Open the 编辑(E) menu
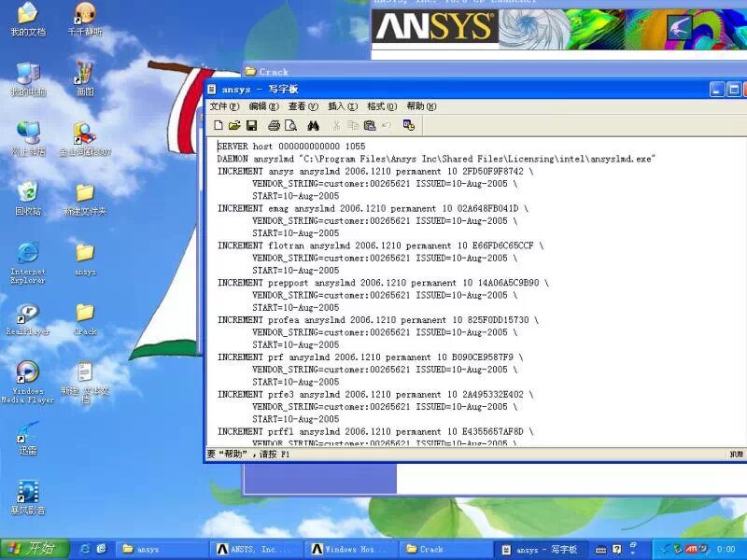Screen dimensions: 747x560 263,106
